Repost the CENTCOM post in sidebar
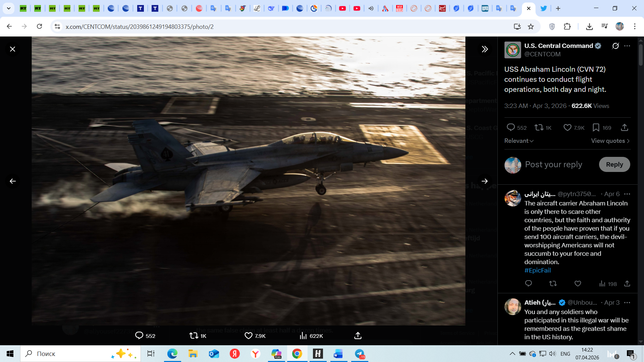Image resolution: width=644 pixels, height=362 pixels. click(539, 128)
